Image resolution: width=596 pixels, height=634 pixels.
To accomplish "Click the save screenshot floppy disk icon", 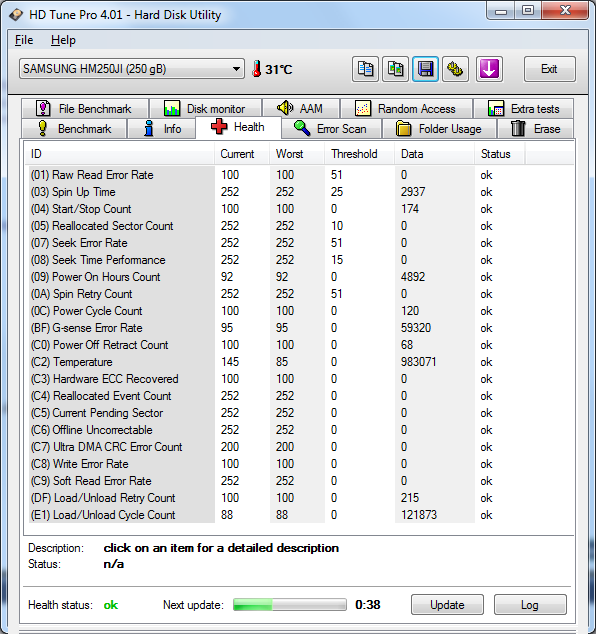I will 425,69.
